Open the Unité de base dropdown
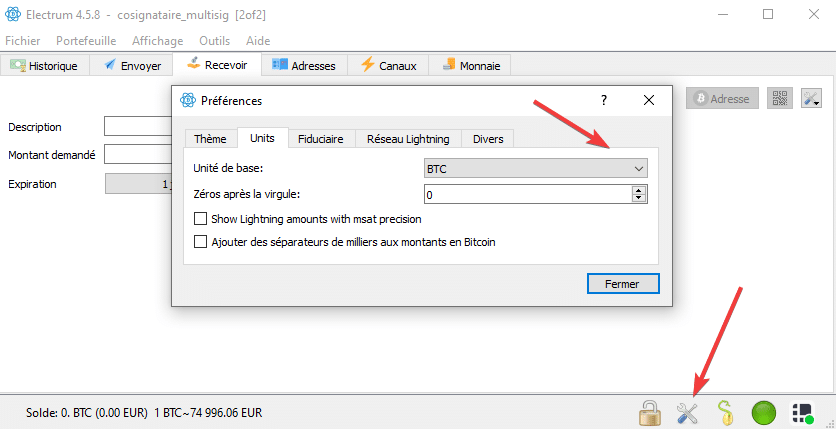 tap(536, 168)
